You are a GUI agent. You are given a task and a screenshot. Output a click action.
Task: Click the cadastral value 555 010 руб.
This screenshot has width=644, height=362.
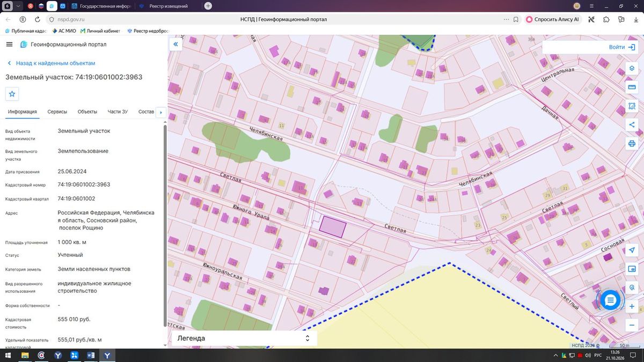[74, 319]
